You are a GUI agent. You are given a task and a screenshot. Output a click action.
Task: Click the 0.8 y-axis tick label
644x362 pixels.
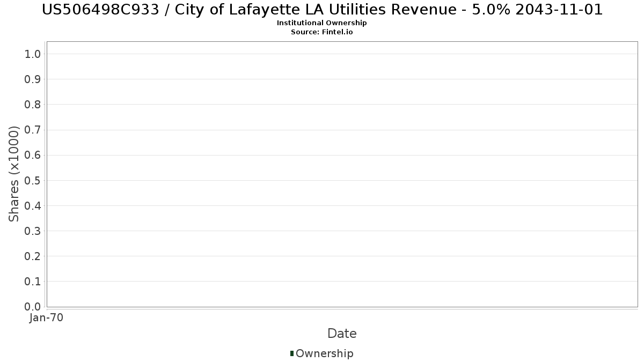pyautogui.click(x=33, y=105)
